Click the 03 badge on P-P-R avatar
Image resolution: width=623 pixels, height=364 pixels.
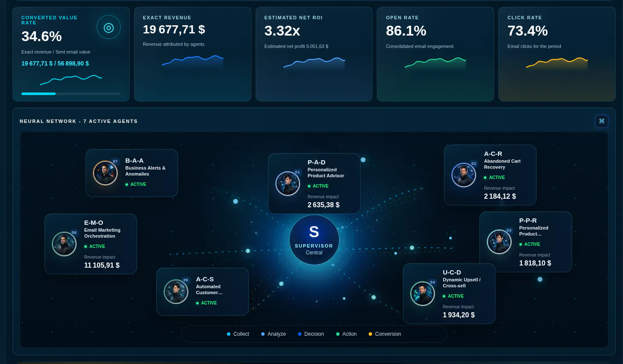pyautogui.click(x=509, y=230)
